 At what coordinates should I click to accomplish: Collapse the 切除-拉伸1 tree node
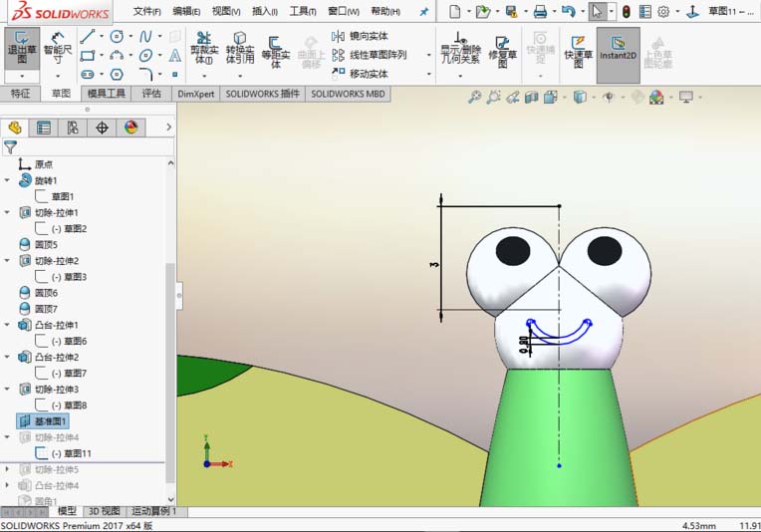[x=7, y=212]
